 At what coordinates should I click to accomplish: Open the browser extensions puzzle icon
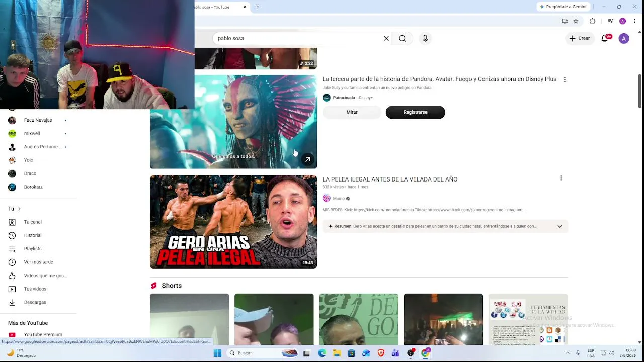593,21
